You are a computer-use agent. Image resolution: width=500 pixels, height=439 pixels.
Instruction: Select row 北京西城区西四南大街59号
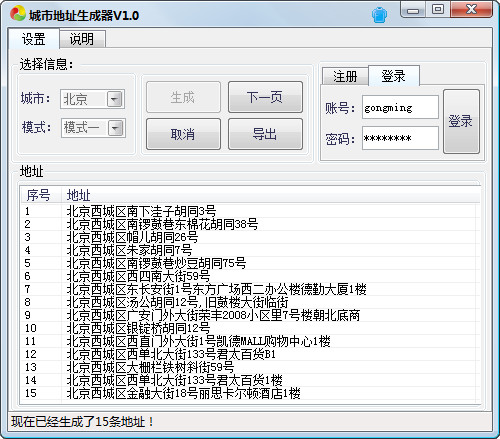coord(250,276)
